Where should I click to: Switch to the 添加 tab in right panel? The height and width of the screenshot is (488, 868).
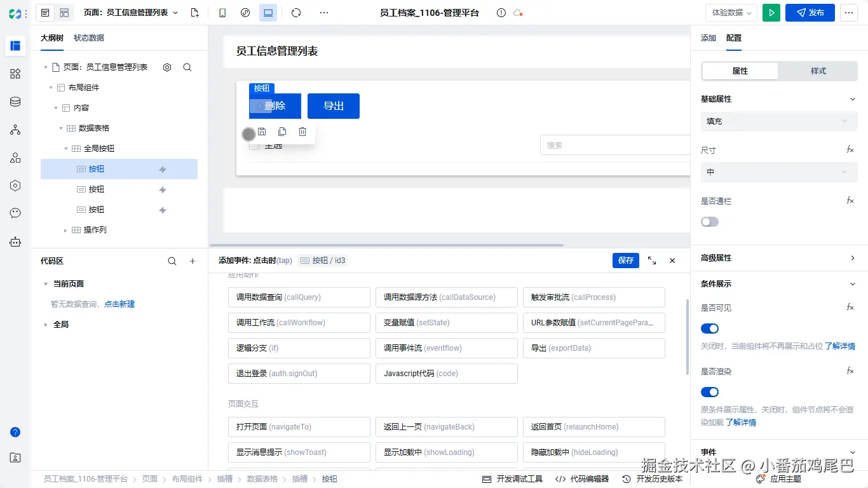point(709,38)
